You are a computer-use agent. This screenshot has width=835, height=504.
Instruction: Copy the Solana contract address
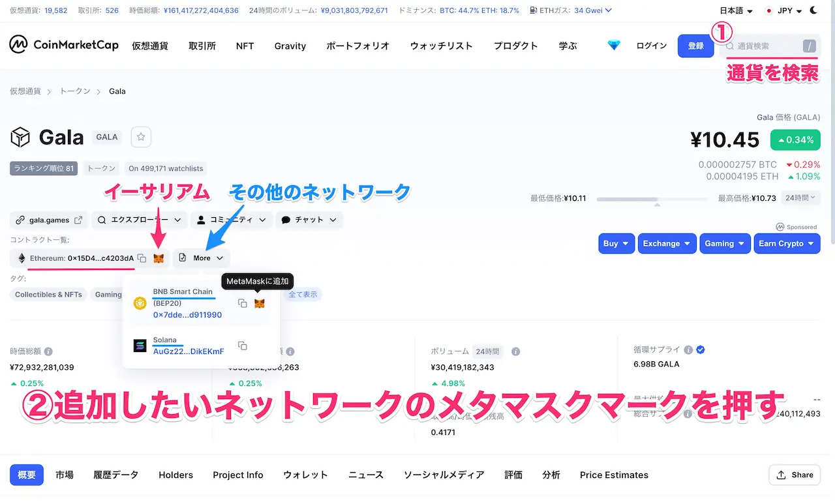(243, 346)
